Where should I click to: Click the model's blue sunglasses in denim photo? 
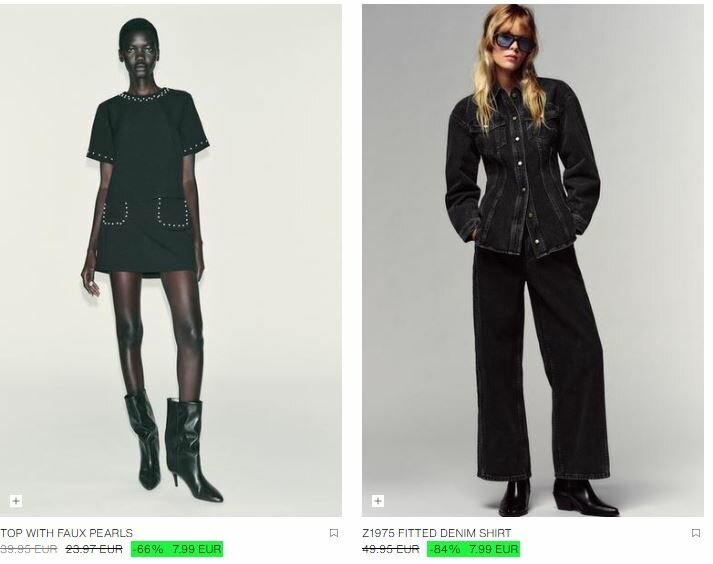514,41
